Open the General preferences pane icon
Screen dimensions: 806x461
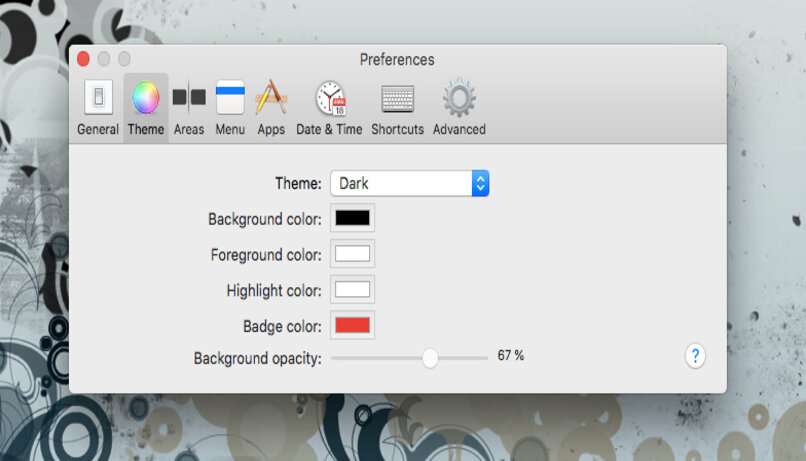click(x=98, y=97)
